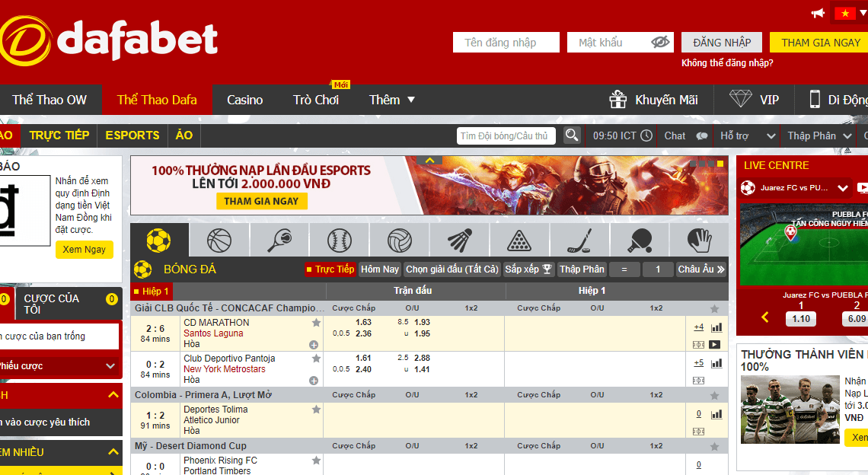The width and height of the screenshot is (868, 475).
Task: Toggle password visibility eye icon
Action: [660, 43]
